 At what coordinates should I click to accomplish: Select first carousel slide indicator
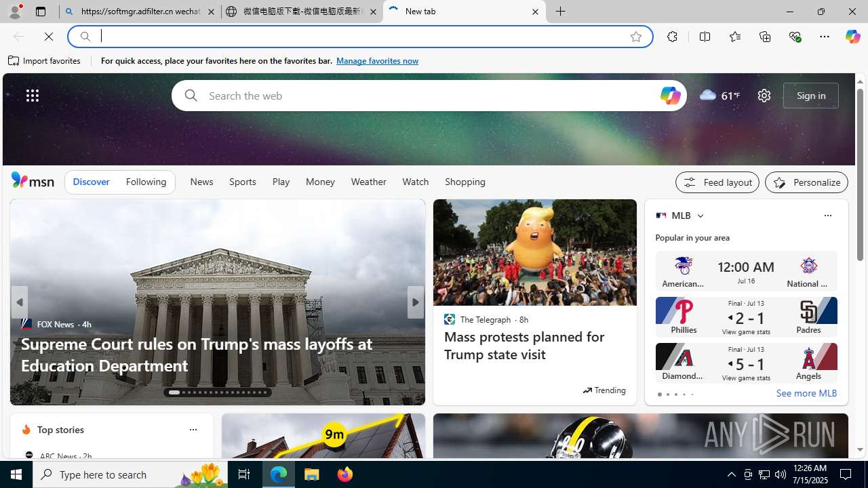pos(174,392)
